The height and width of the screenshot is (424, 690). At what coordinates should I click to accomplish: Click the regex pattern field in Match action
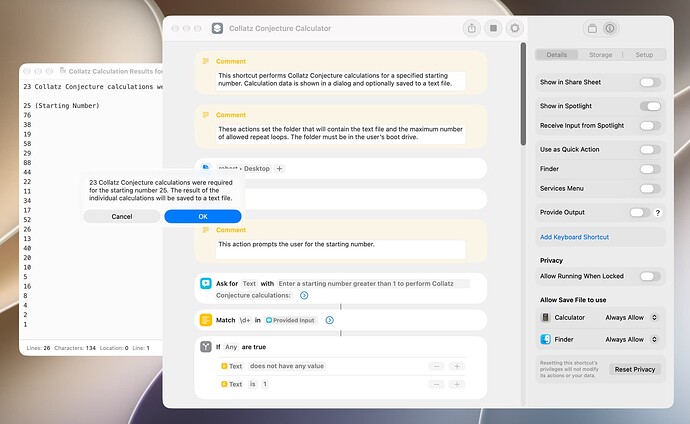(x=245, y=320)
